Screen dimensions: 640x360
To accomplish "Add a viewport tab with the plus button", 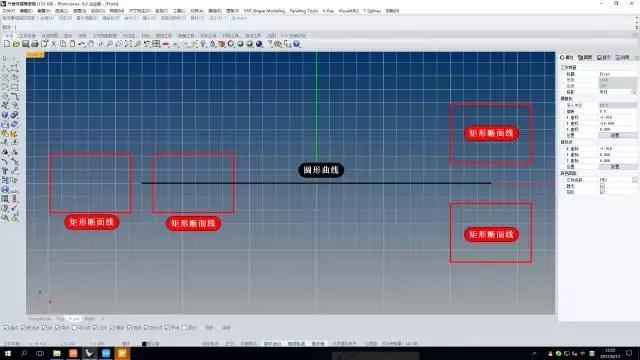I will [x=102, y=318].
